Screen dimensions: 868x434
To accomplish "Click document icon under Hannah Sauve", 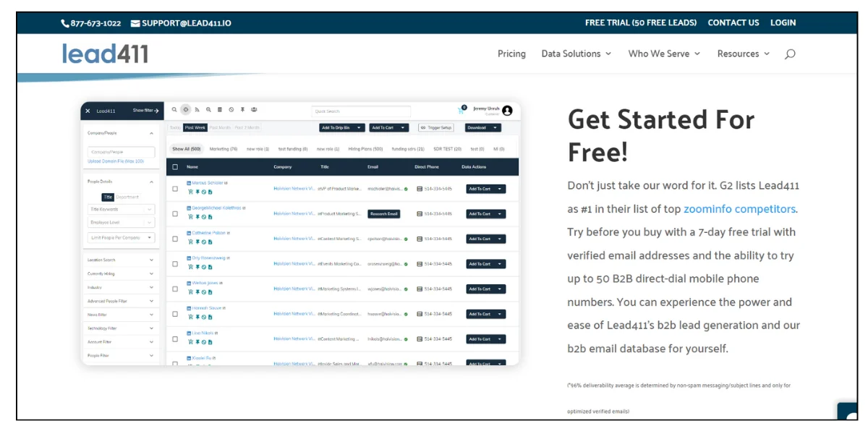I will pos(210,317).
